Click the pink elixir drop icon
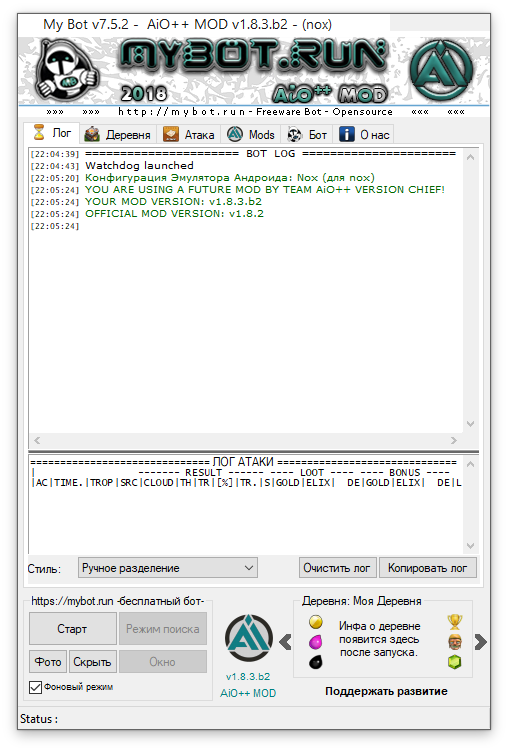508x751 pixels. pyautogui.click(x=316, y=641)
